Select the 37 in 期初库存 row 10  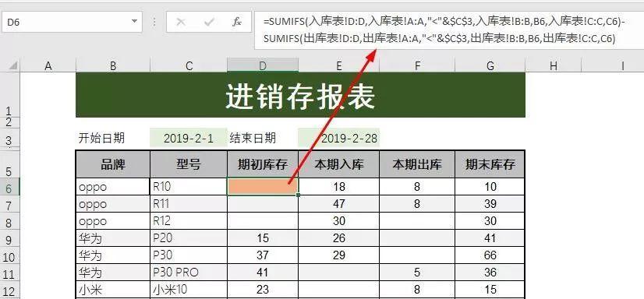[263, 255]
